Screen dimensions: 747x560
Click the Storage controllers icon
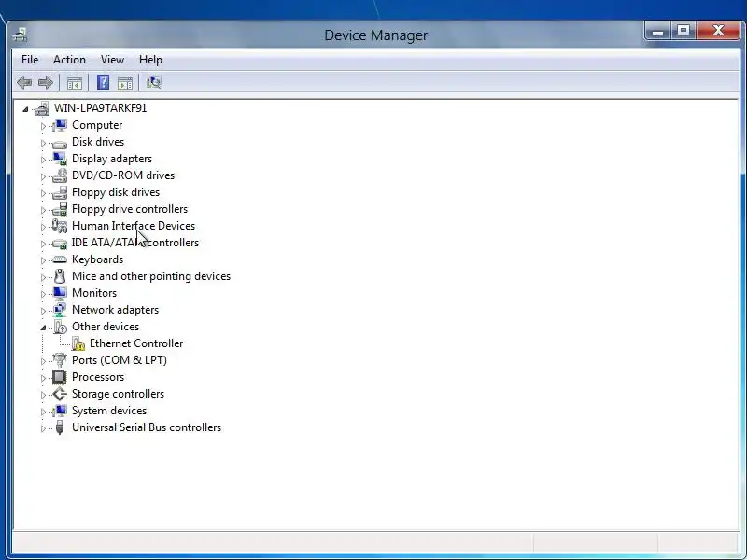click(60, 394)
